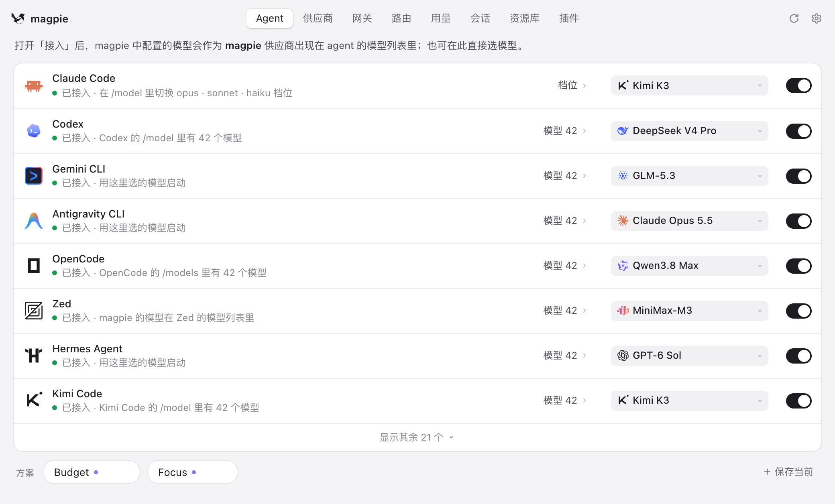Switch to the 用量 tab
Viewport: 835px width, 504px height.
click(x=441, y=18)
